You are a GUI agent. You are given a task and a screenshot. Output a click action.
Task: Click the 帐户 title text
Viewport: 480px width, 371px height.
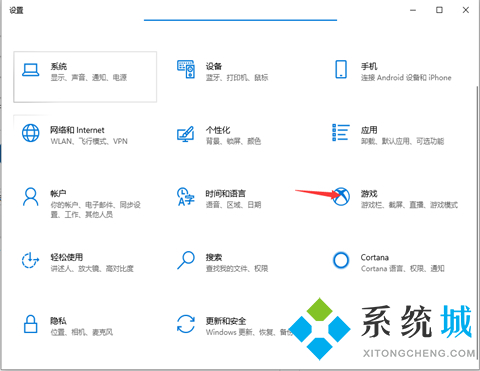[x=58, y=194]
